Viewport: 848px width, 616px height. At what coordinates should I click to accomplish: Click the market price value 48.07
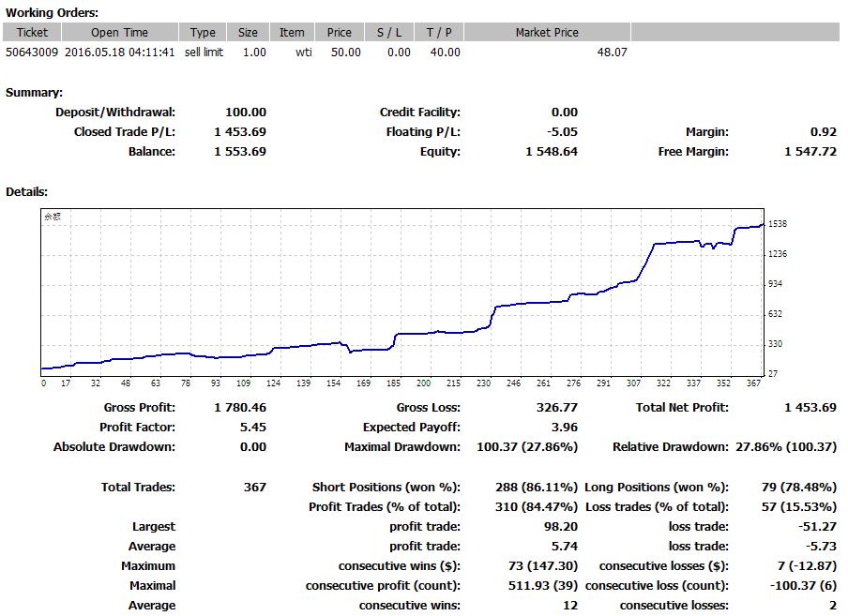pos(612,53)
